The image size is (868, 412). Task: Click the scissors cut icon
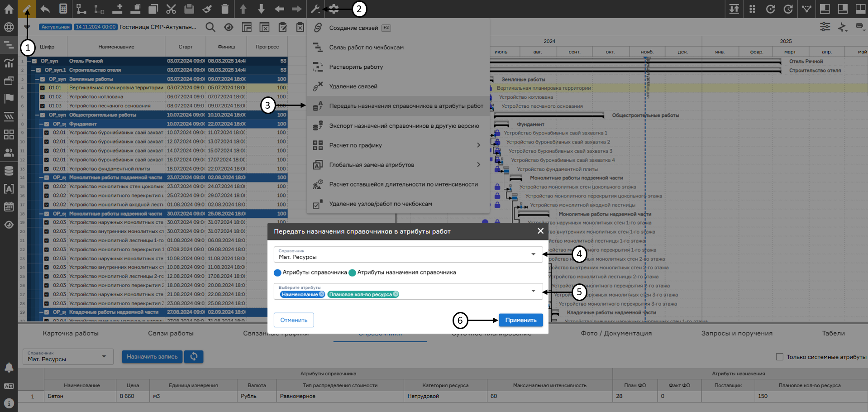(171, 9)
